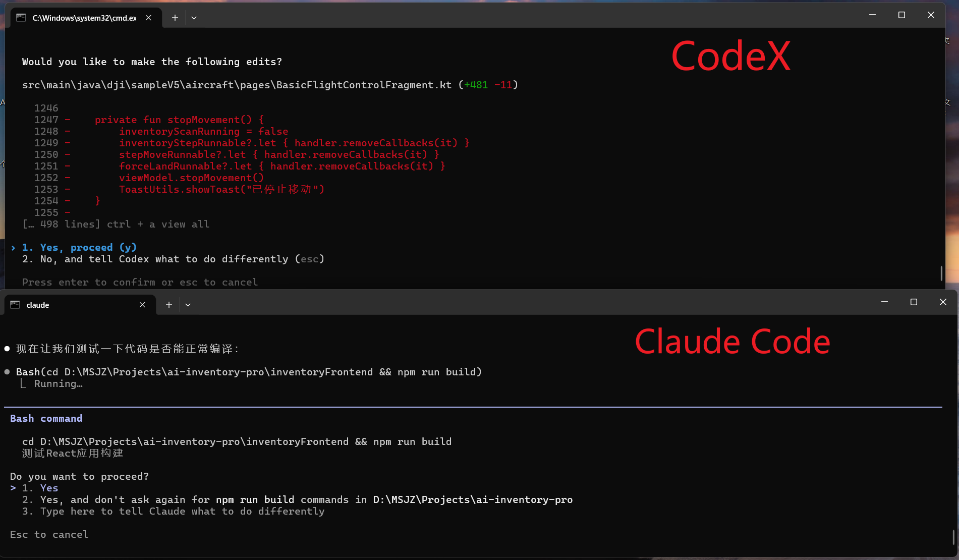Open a new tab in claude window
The image size is (959, 560).
click(x=169, y=305)
